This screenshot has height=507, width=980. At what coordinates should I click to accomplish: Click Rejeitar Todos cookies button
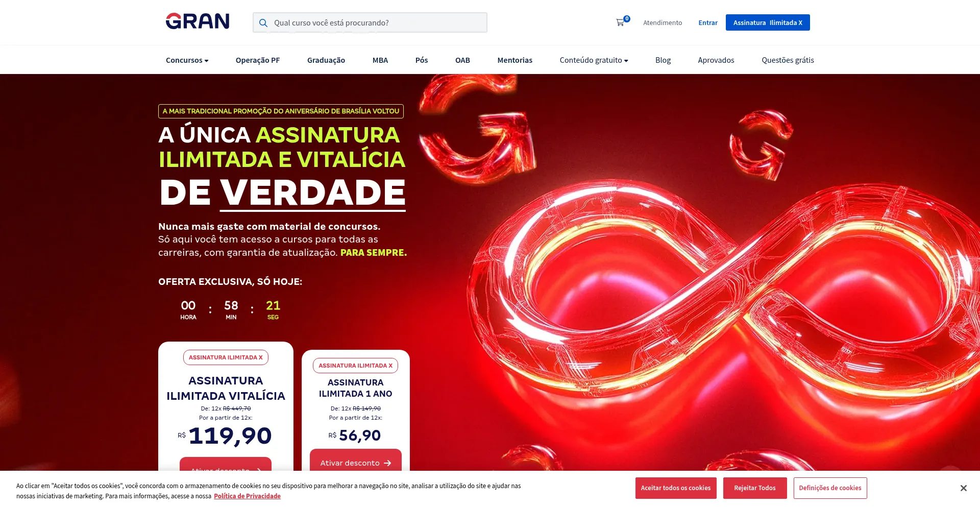pos(755,488)
